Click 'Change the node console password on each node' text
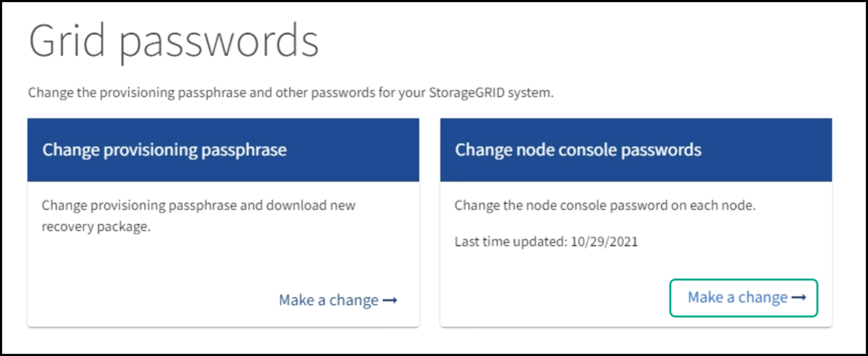This screenshot has height=356, width=868. click(604, 205)
